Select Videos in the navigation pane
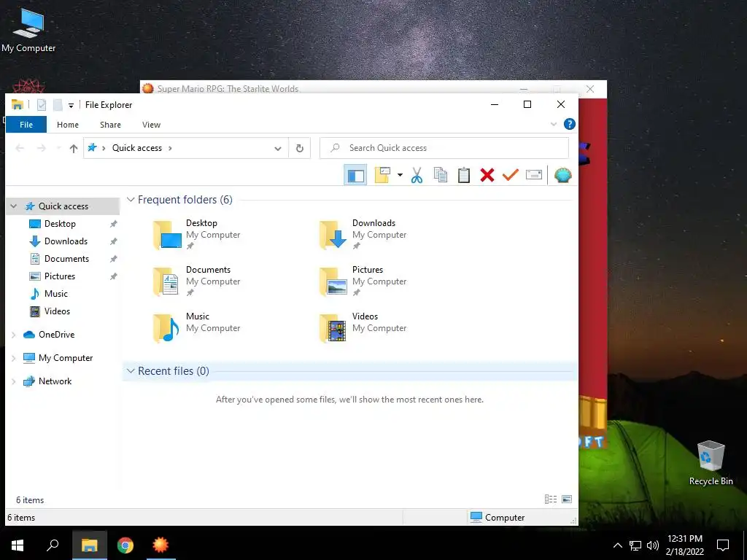The image size is (747, 560). (x=57, y=311)
